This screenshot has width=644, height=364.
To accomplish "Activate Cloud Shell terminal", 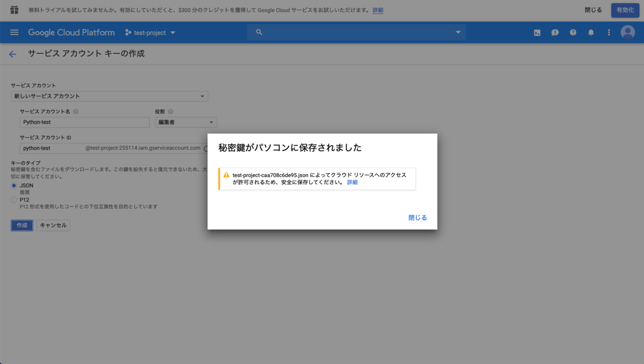I will pos(537,32).
